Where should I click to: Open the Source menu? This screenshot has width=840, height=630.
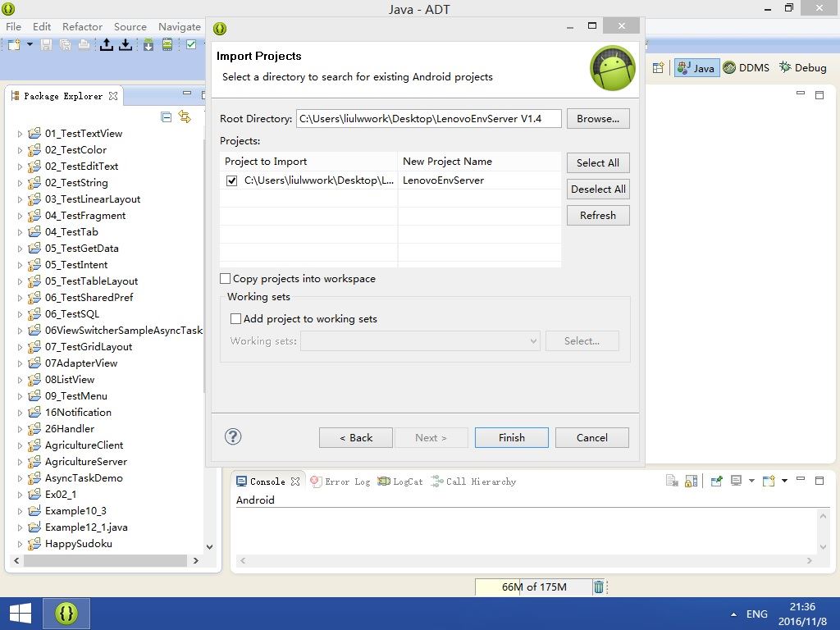(130, 26)
